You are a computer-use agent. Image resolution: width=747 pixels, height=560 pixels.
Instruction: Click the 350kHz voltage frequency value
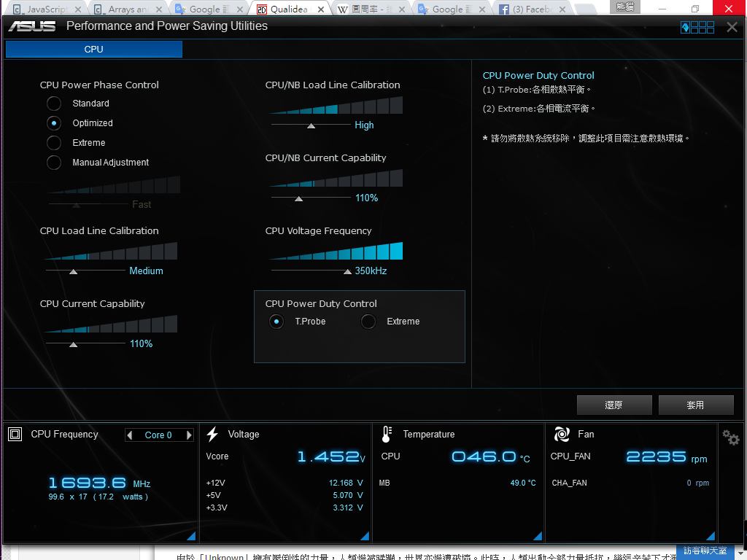371,271
